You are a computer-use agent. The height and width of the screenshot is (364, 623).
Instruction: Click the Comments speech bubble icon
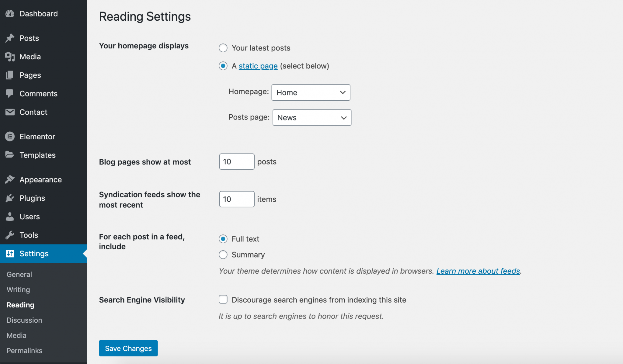coord(10,93)
